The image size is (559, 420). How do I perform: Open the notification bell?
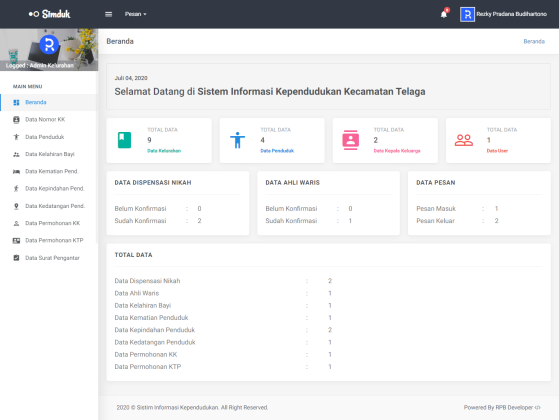point(444,14)
